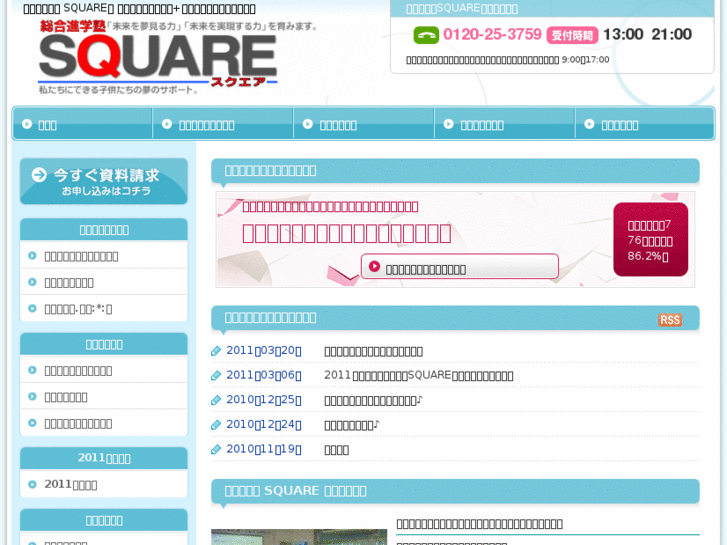Viewport: 727px width, 545px height.
Task: Open the news dated 2010 12 25
Action: [x=373, y=400]
